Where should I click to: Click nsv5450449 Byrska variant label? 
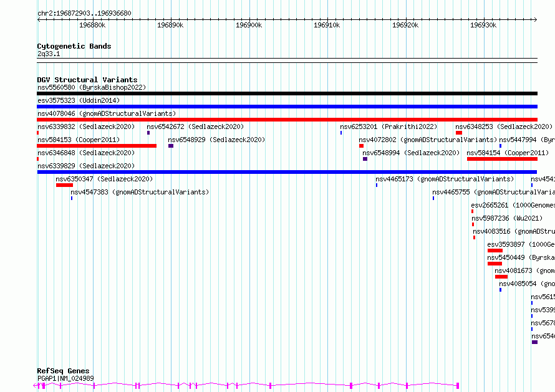click(x=521, y=257)
